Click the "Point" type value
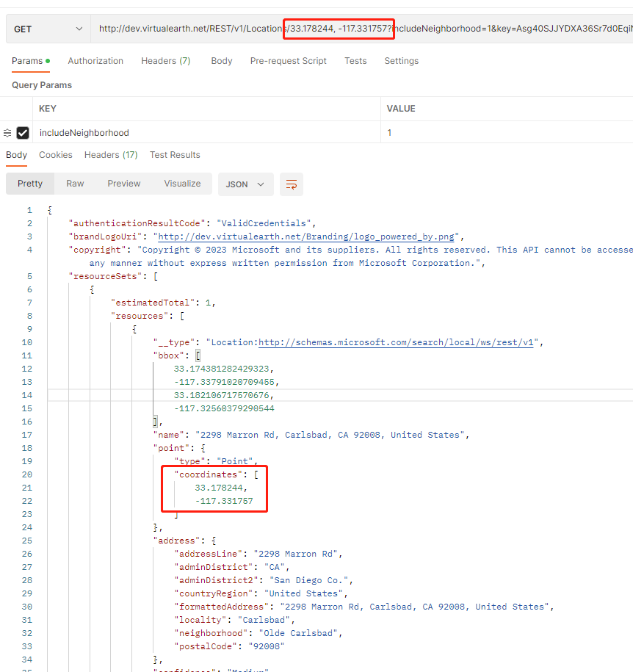The width and height of the screenshot is (633, 672). tap(234, 461)
